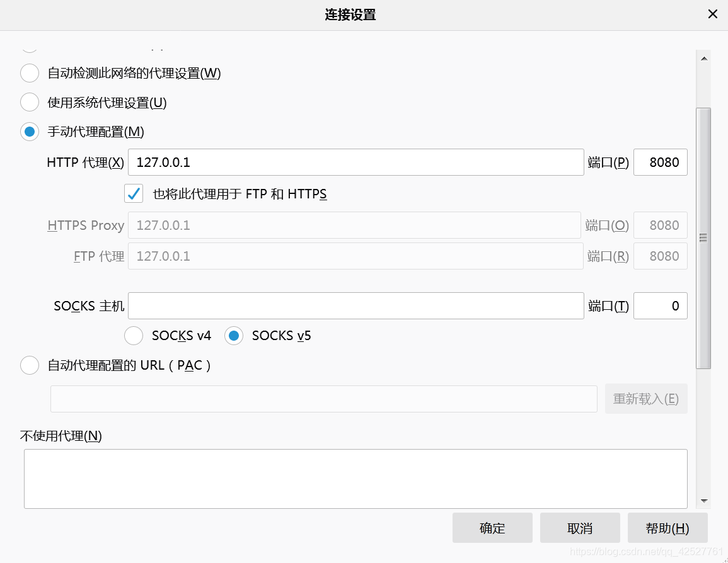
Task: Select auto-detect proxy settings radio (自动检测此网络的代理设置)
Action: tap(30, 73)
